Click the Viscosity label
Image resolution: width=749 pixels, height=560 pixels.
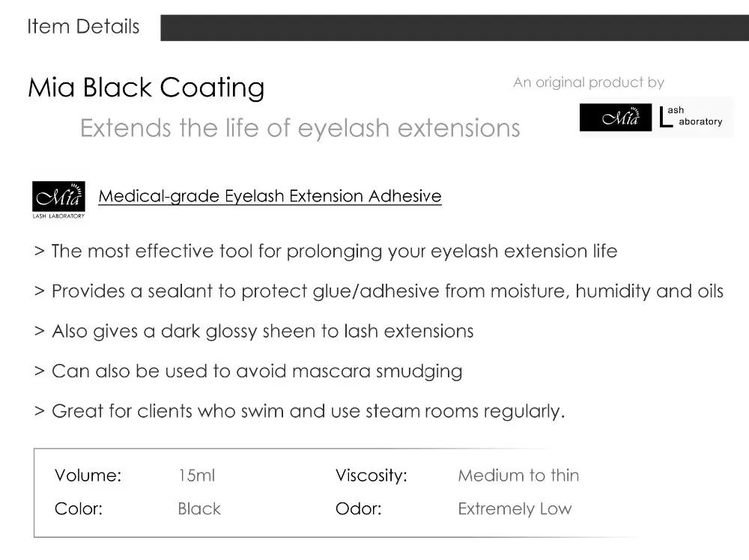click(371, 475)
